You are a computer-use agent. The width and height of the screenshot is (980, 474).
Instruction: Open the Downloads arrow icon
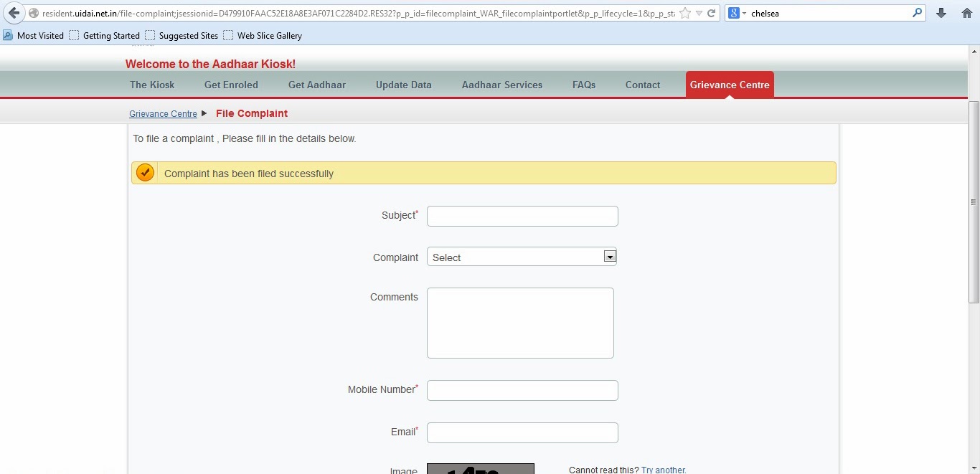(941, 13)
